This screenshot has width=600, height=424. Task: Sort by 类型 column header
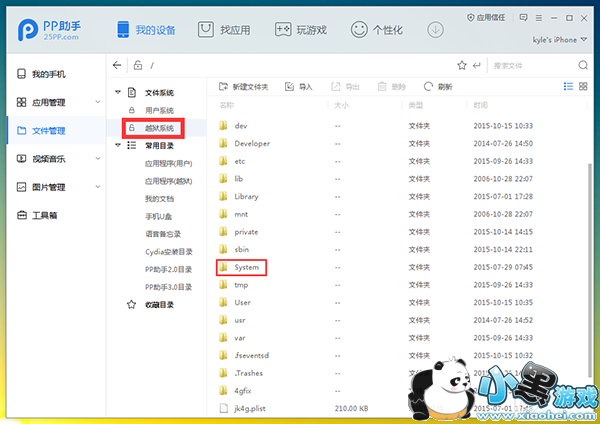tap(416, 105)
